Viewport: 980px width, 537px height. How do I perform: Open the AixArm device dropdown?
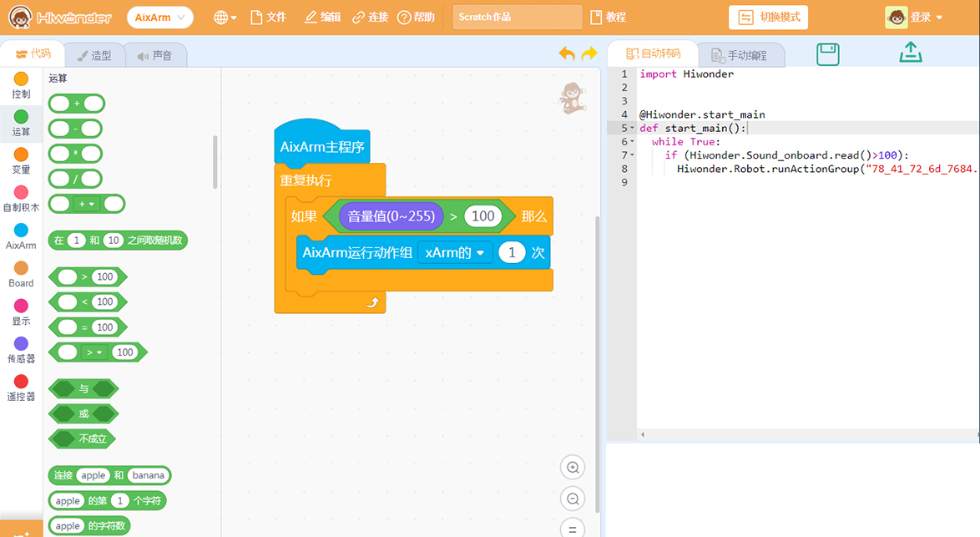[160, 18]
